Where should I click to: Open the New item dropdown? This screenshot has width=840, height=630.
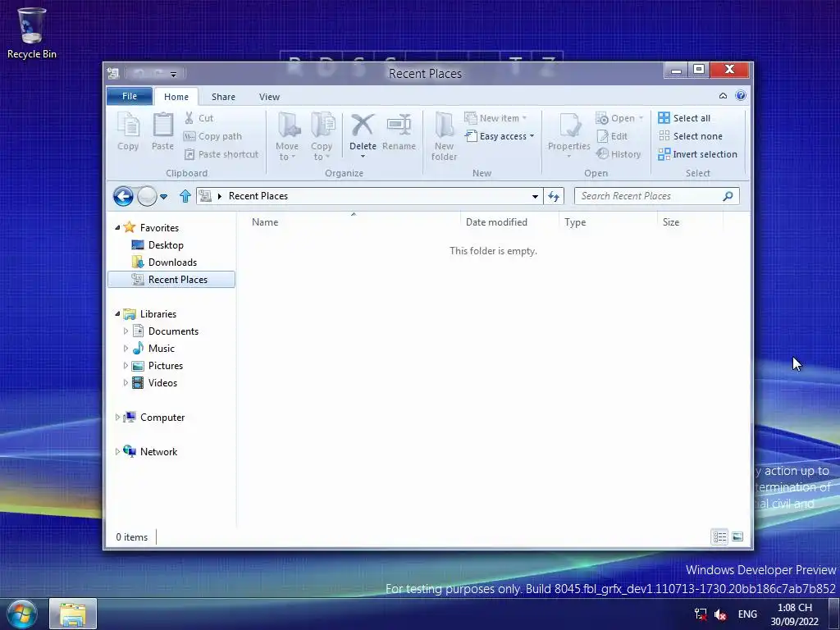pos(495,118)
